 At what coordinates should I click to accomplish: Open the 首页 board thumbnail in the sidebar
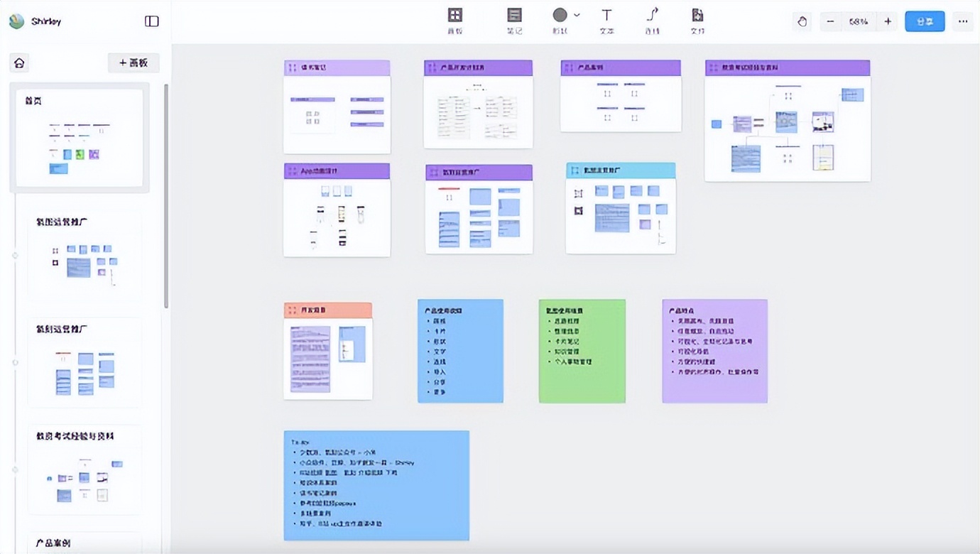[x=80, y=138]
